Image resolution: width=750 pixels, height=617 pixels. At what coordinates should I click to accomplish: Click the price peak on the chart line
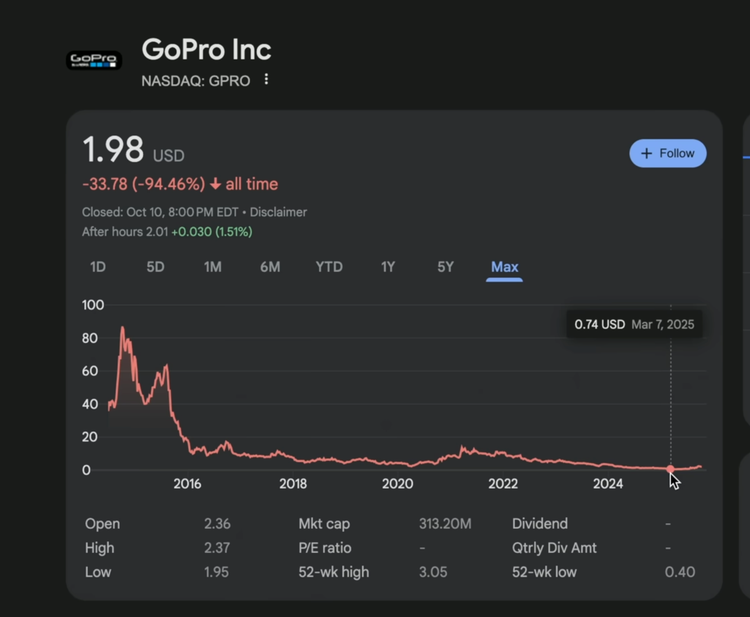(x=123, y=328)
